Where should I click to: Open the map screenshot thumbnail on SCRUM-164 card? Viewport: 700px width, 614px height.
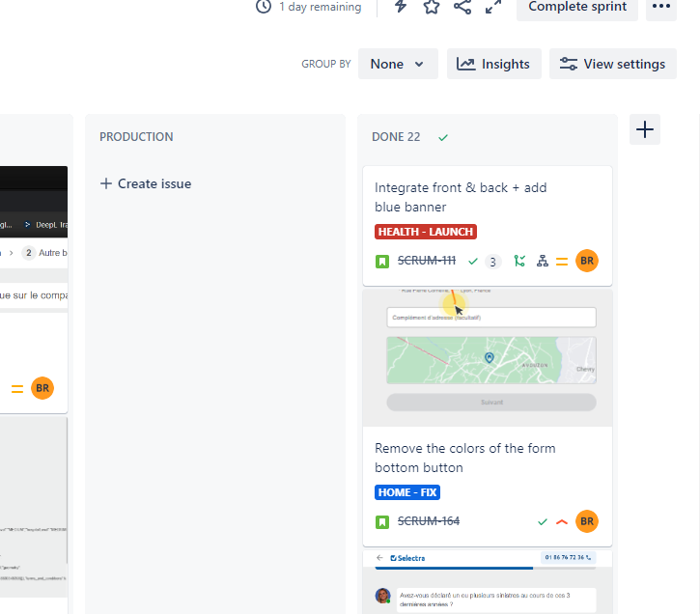[x=488, y=357]
